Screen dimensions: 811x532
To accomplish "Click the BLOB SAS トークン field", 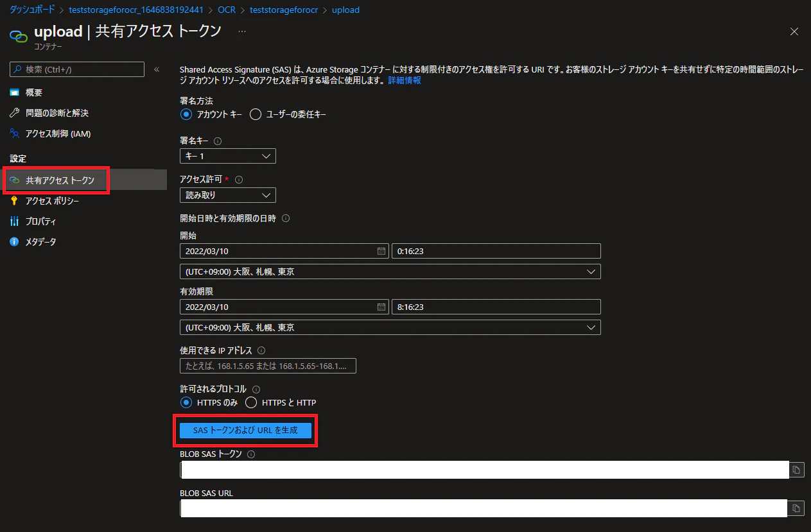I will tap(484, 470).
